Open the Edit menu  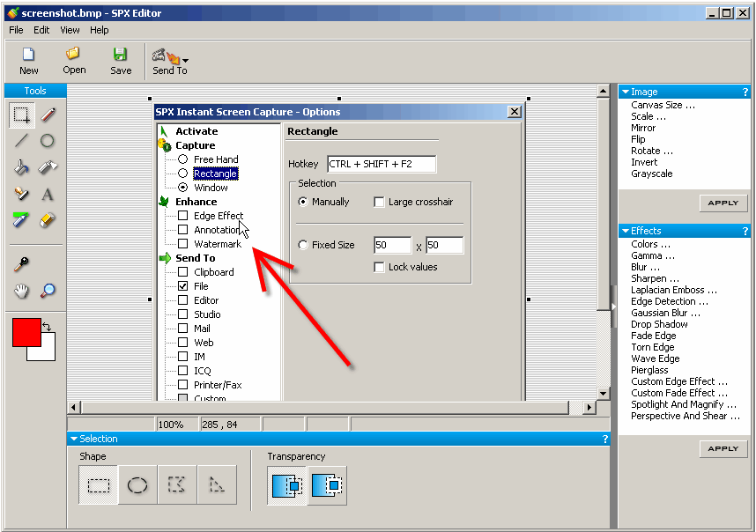pos(41,30)
